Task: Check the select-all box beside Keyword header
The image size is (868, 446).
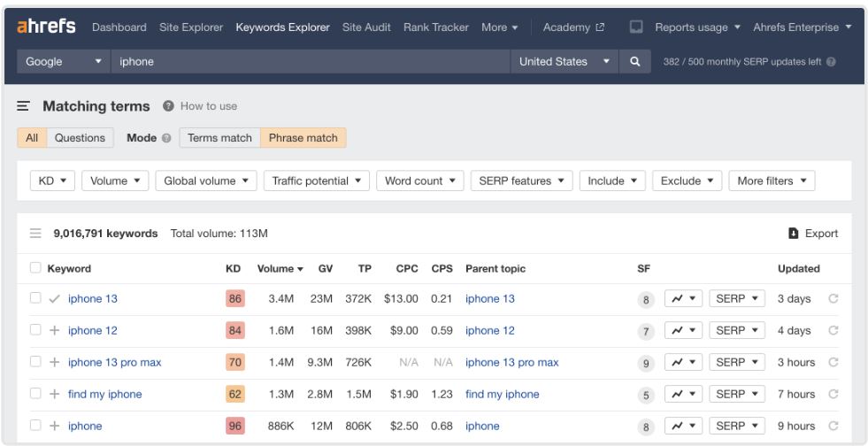Action: 35,268
